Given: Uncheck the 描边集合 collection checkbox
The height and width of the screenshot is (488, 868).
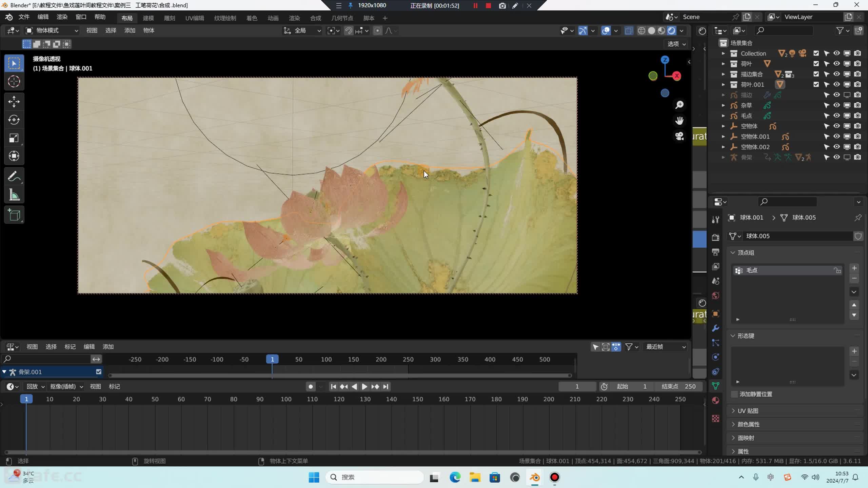Looking at the screenshot, I should [x=816, y=74].
